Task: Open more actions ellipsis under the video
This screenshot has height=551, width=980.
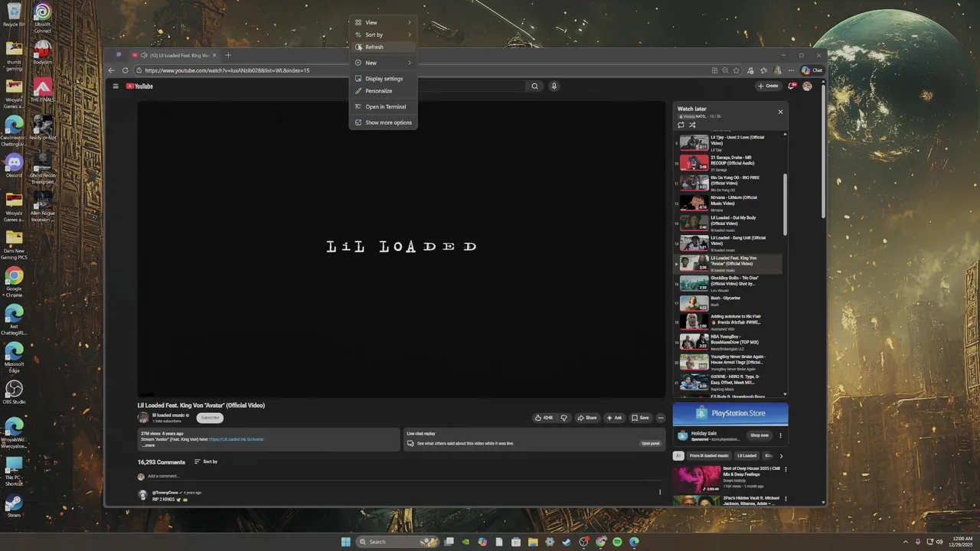Action: (x=661, y=418)
